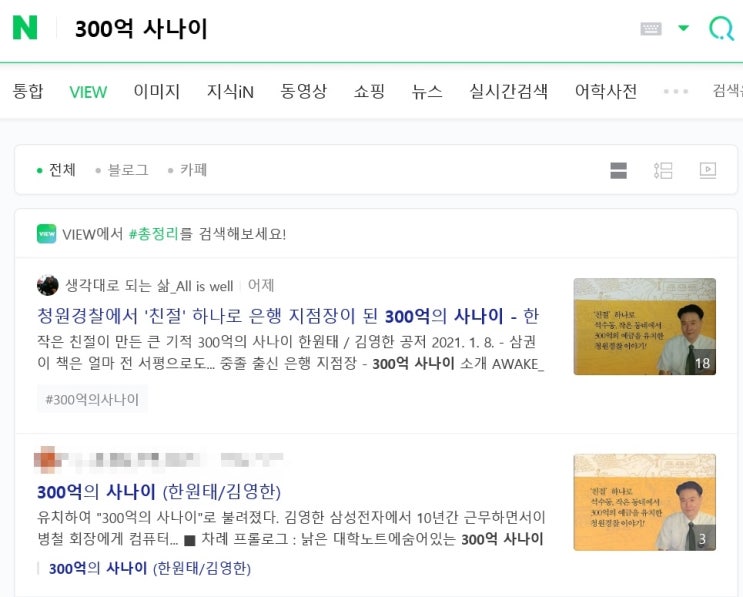Open second result thumbnail with 3 images
Screen dimensions: 743x597
[644, 502]
